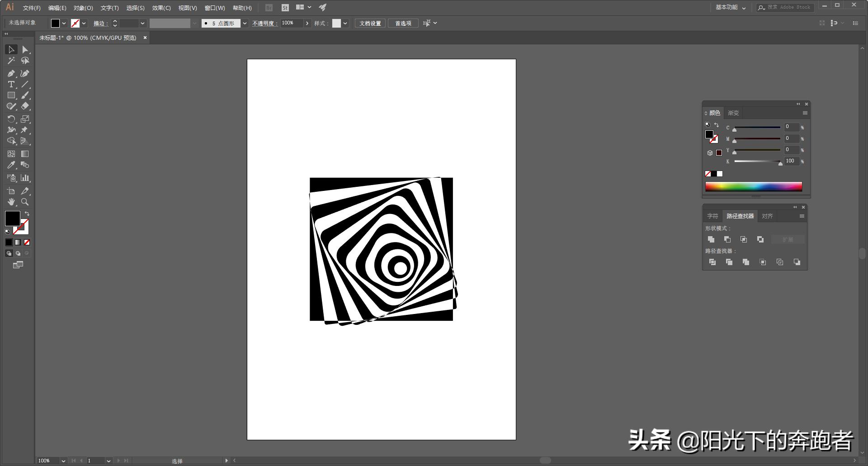The height and width of the screenshot is (466, 868).
Task: Swap fill and stroke colors in toolbar
Action: tap(27, 213)
